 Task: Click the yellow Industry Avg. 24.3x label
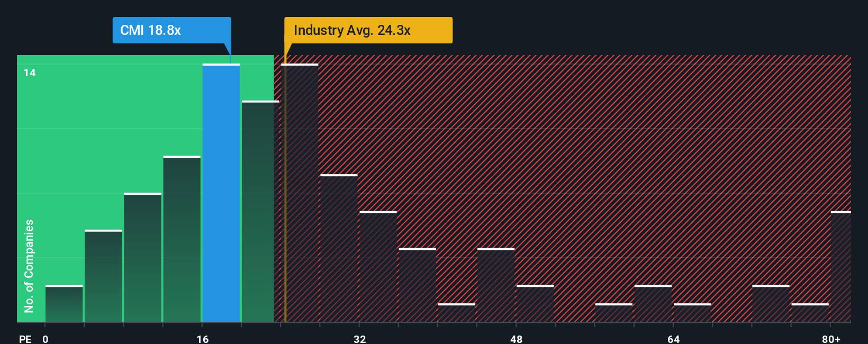click(x=368, y=30)
